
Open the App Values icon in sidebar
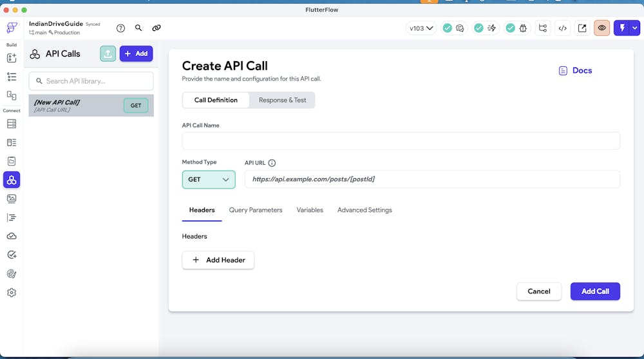click(12, 161)
